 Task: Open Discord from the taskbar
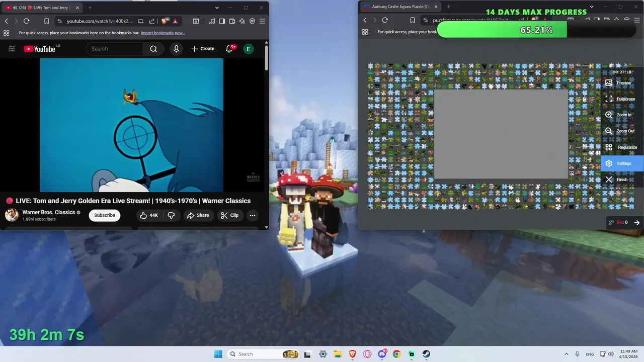[382, 354]
